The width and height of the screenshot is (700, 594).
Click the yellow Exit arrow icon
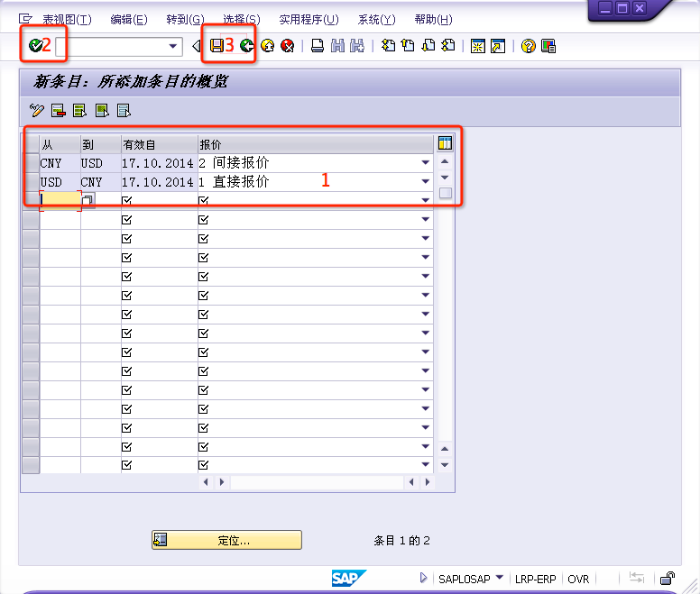267,45
